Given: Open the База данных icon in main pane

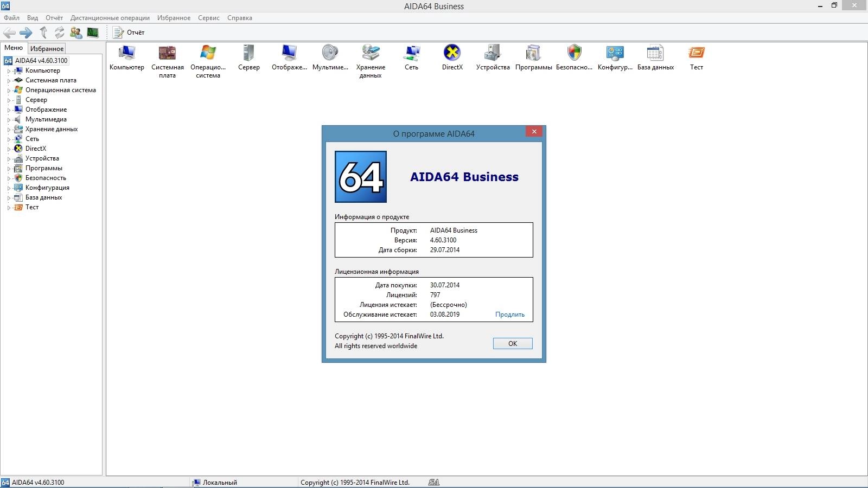Looking at the screenshot, I should (x=655, y=53).
